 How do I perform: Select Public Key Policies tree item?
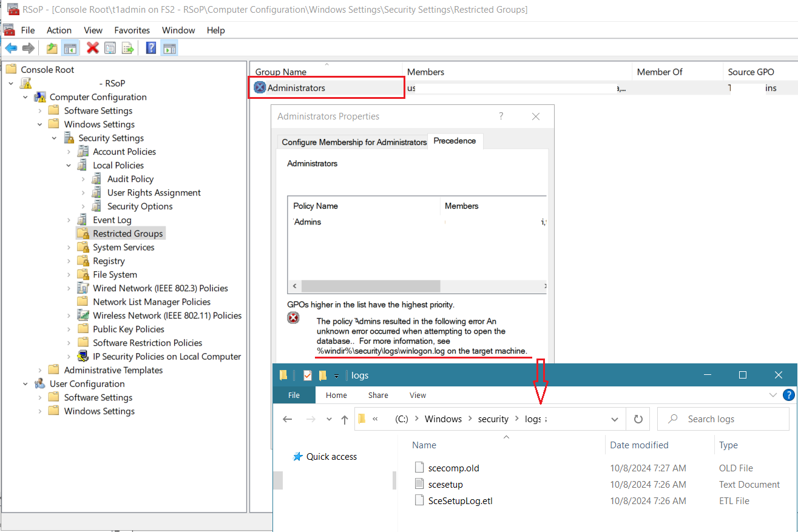point(129,329)
